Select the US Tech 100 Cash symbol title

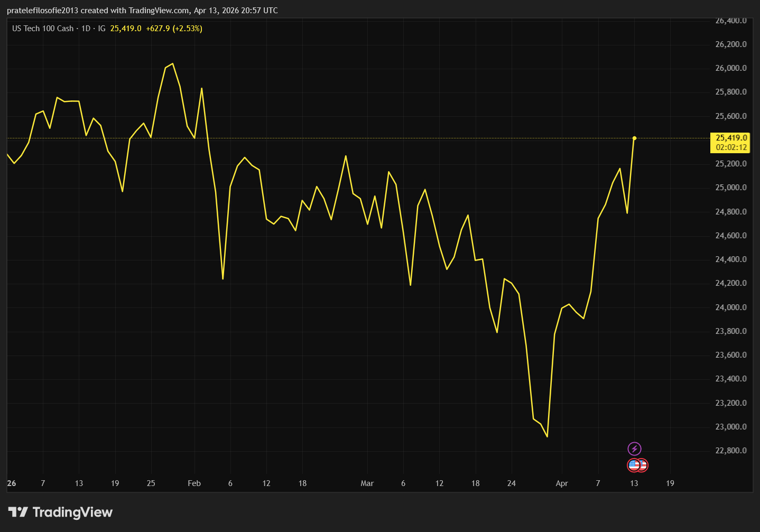(x=43, y=29)
